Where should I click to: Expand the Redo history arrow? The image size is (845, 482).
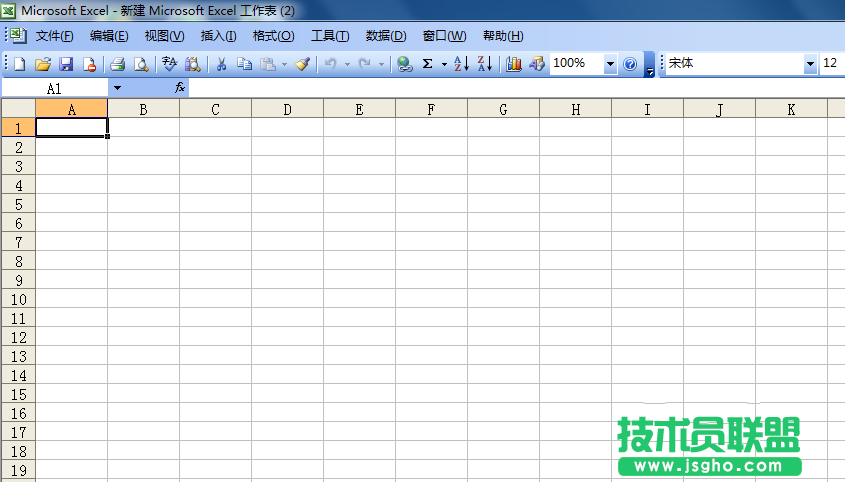[x=381, y=65]
